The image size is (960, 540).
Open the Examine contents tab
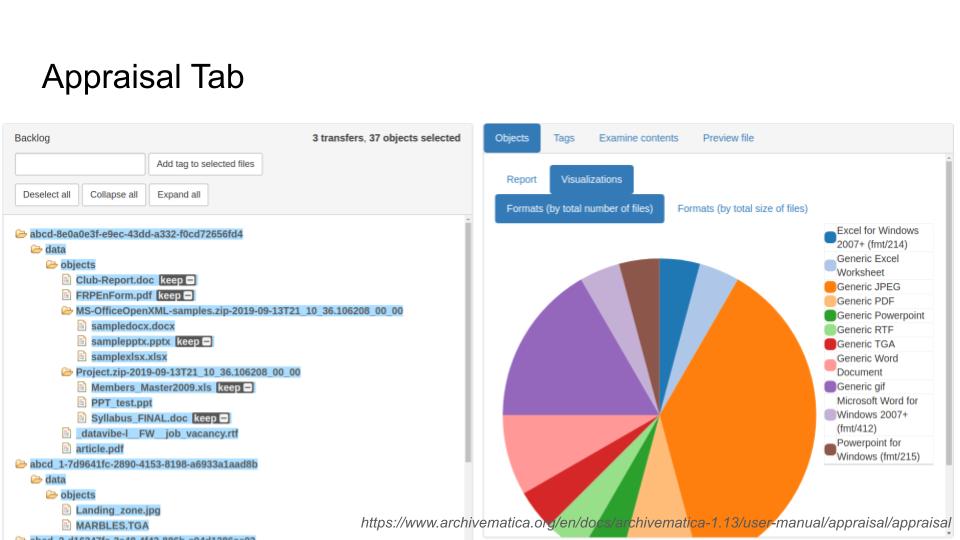639,138
